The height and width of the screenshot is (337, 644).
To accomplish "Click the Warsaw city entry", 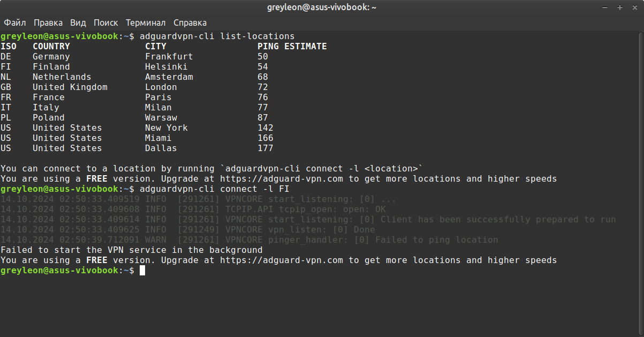I will coord(161,118).
